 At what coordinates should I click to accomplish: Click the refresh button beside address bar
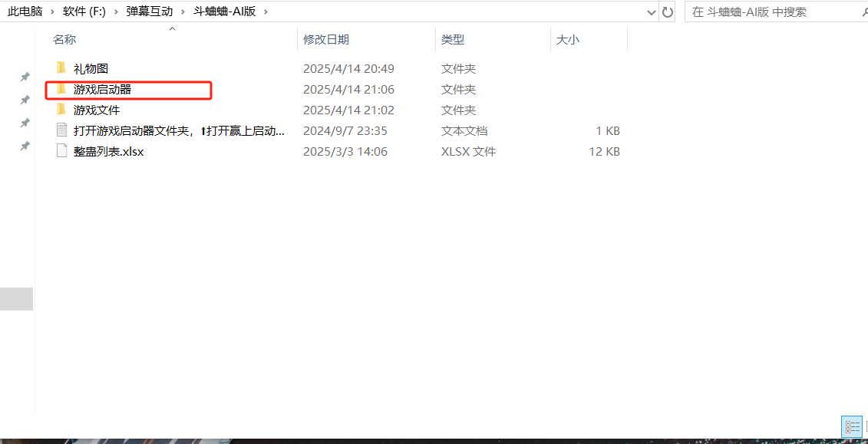pyautogui.click(x=668, y=12)
